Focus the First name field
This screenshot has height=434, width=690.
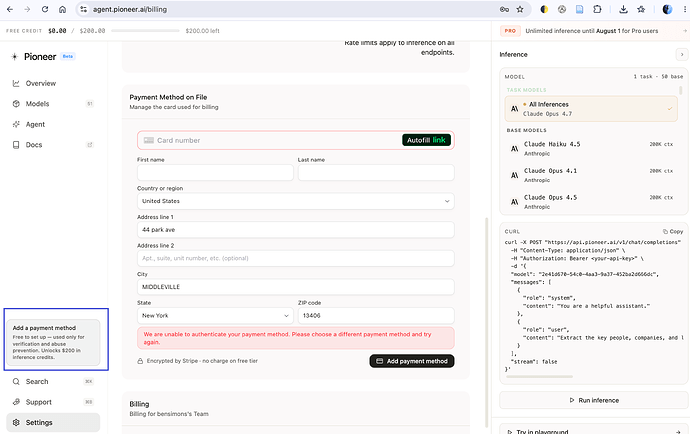click(x=215, y=173)
